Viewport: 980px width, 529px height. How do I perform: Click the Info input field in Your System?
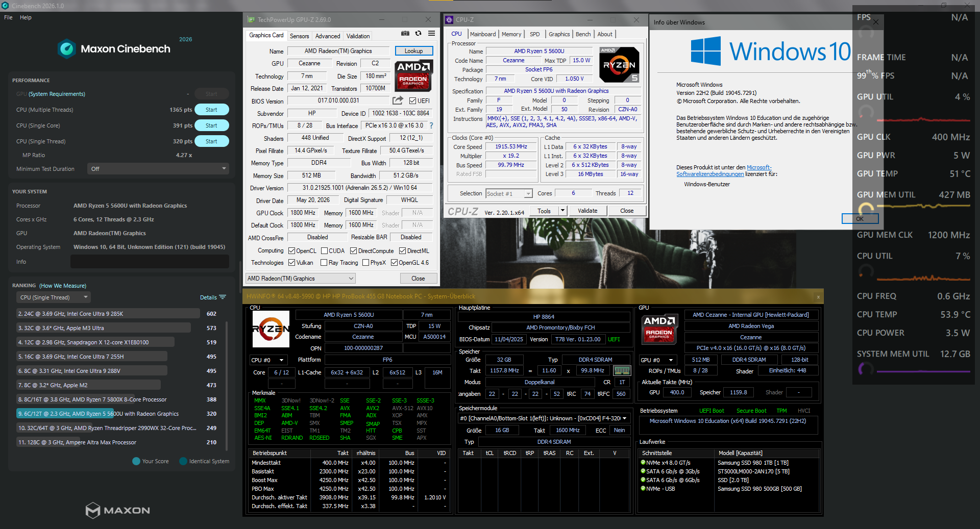pyautogui.click(x=150, y=262)
